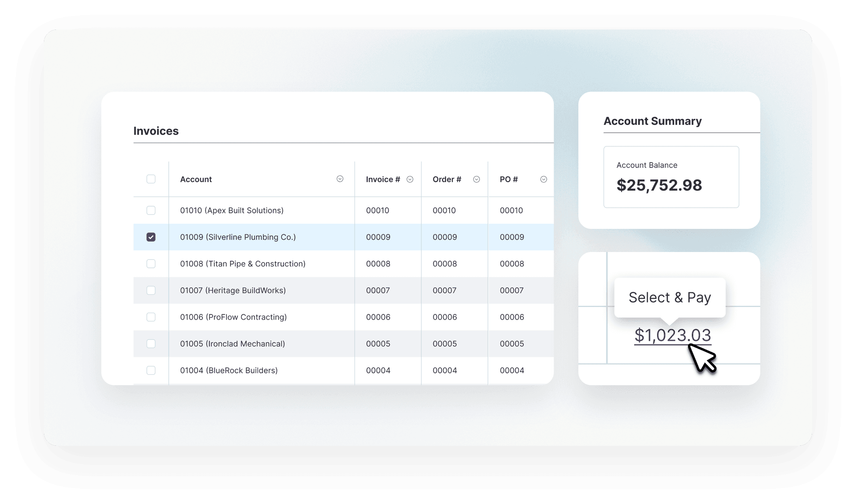Check the Titan Pipe & Construction checkbox
The image size is (856, 504).
tap(151, 264)
